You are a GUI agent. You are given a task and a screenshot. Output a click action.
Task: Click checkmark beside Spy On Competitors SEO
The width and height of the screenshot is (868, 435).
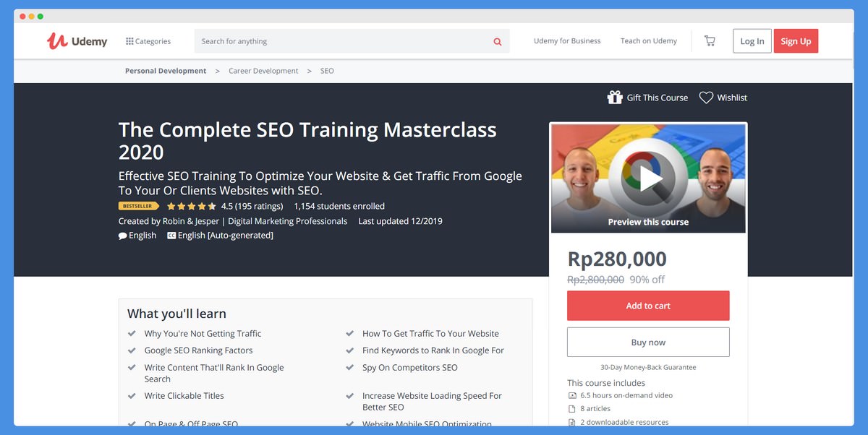tap(349, 367)
